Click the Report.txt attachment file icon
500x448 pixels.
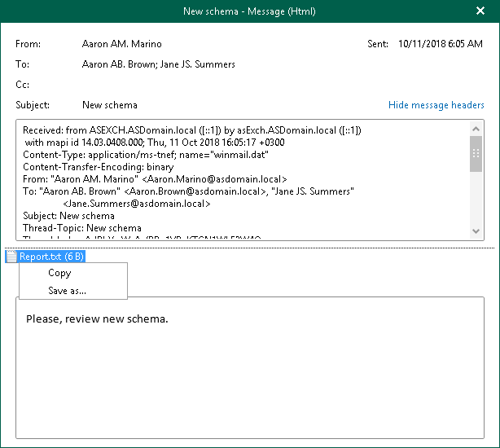coord(11,256)
